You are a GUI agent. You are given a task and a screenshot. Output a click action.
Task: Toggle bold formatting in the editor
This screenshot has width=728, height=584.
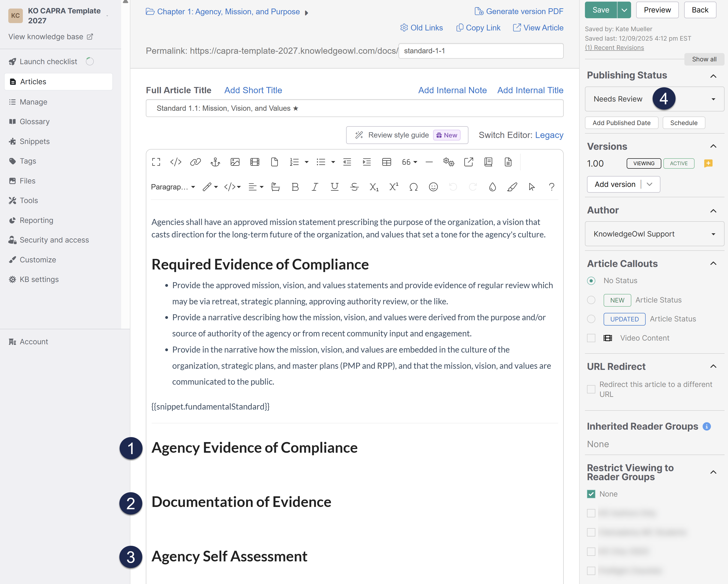tap(295, 187)
